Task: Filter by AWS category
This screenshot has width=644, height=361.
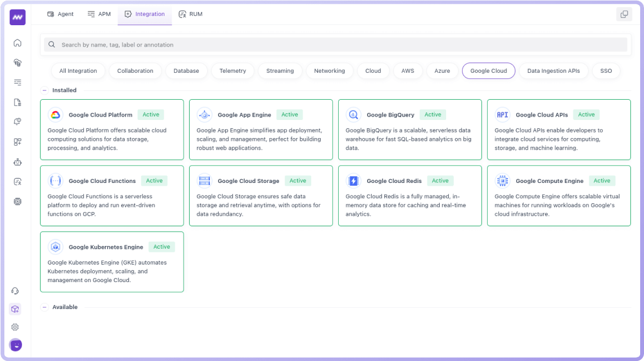Action: (x=407, y=71)
